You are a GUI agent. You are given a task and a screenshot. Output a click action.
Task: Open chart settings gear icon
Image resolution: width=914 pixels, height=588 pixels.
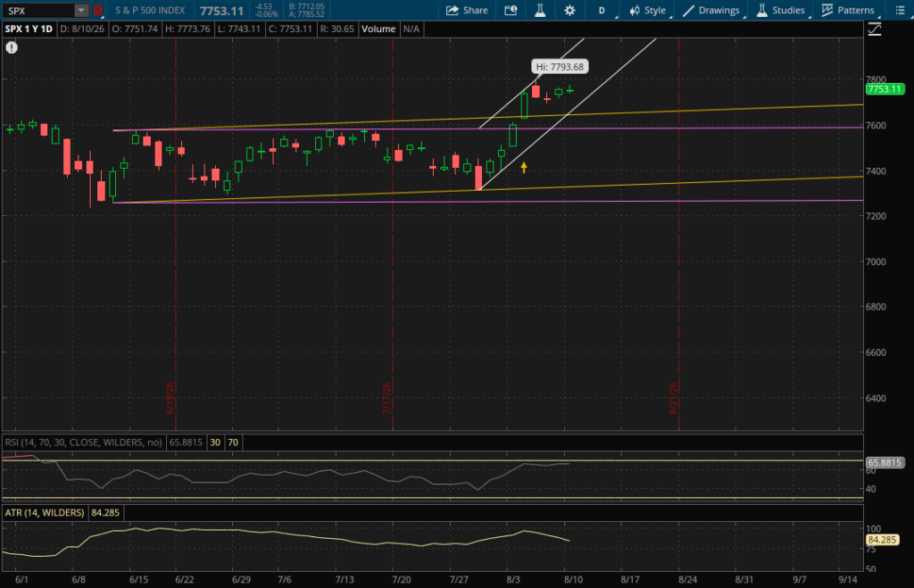point(569,10)
